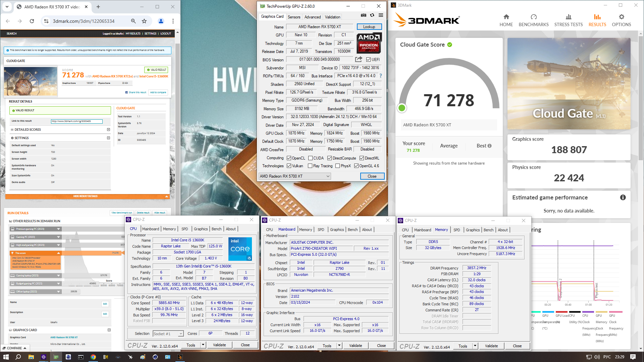Toggle the PhysX checkbox
This screenshot has height=362, width=644.
(x=337, y=166)
